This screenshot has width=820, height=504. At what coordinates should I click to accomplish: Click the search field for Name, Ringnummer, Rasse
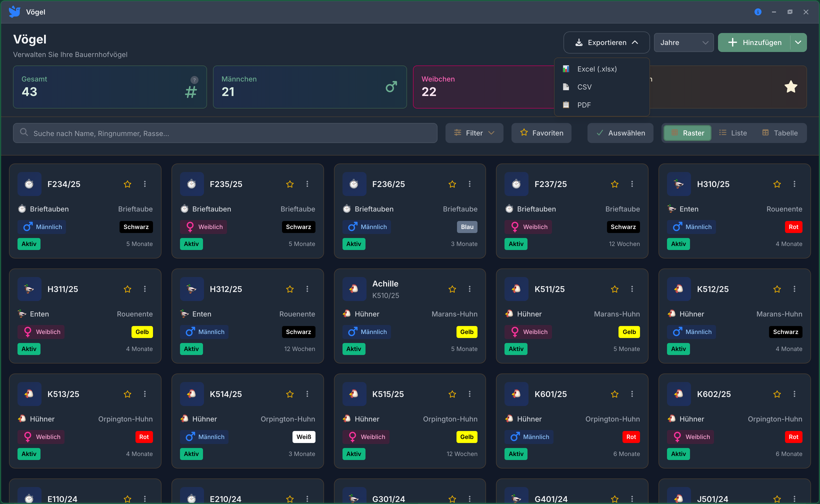pyautogui.click(x=225, y=133)
